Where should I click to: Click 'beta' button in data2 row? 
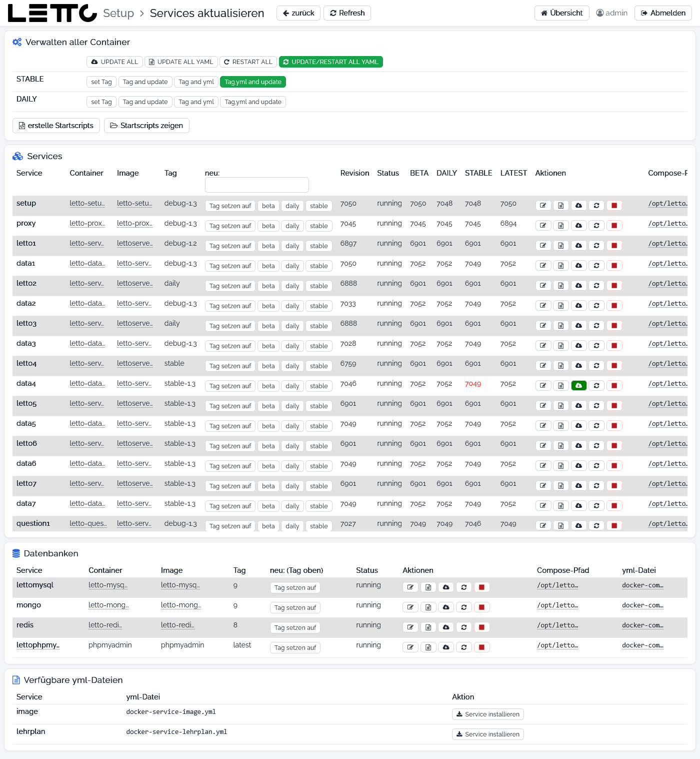268,306
